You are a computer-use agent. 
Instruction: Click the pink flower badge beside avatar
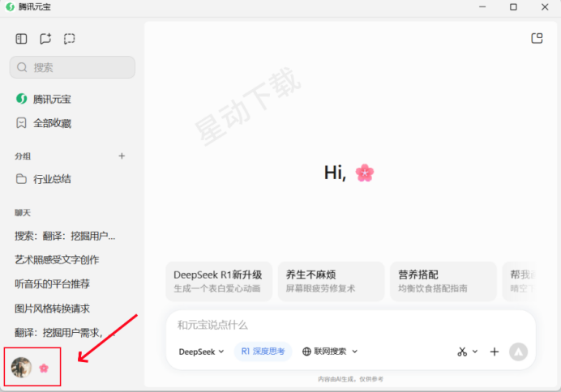(x=44, y=368)
